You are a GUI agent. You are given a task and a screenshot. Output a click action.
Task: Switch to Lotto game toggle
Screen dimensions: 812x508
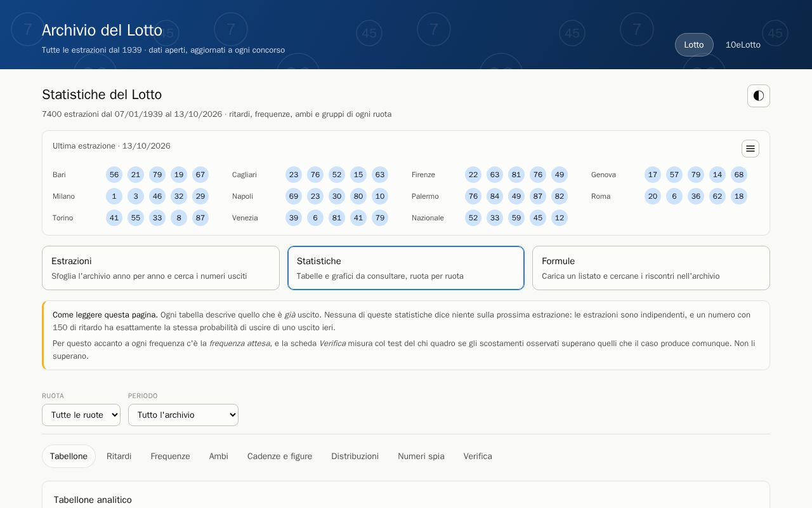tap(694, 44)
